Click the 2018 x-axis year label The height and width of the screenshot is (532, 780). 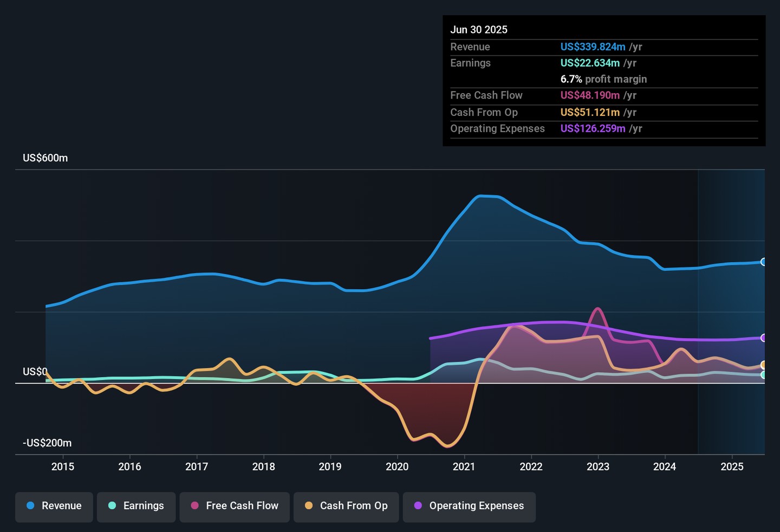(263, 467)
